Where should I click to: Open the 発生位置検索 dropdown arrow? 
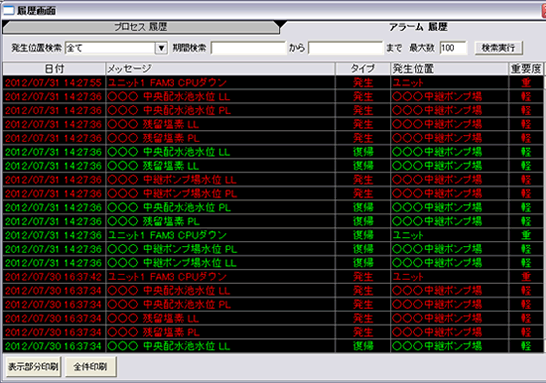tap(161, 48)
